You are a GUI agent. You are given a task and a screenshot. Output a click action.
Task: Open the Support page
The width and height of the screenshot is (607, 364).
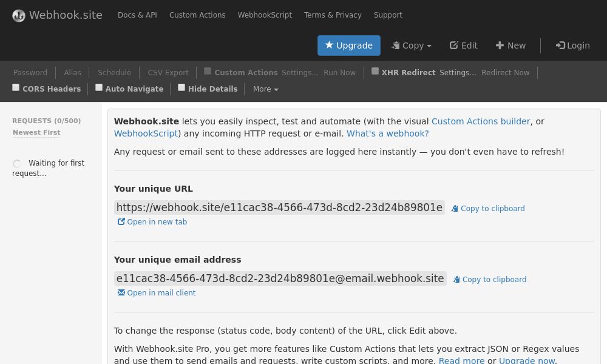coord(388,15)
